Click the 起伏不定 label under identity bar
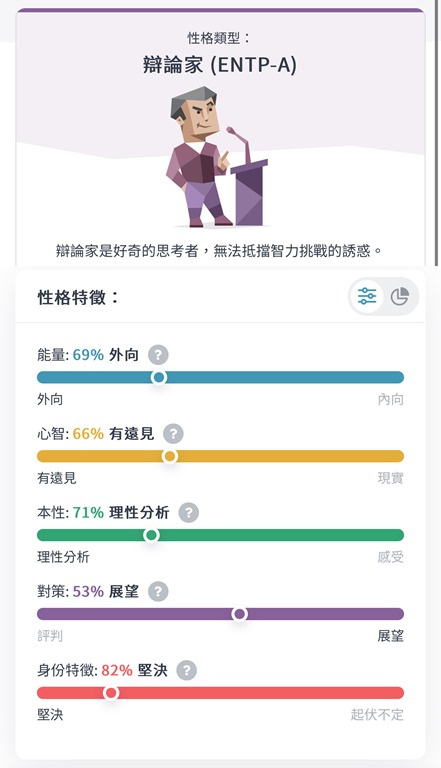The image size is (441, 768). tap(377, 715)
